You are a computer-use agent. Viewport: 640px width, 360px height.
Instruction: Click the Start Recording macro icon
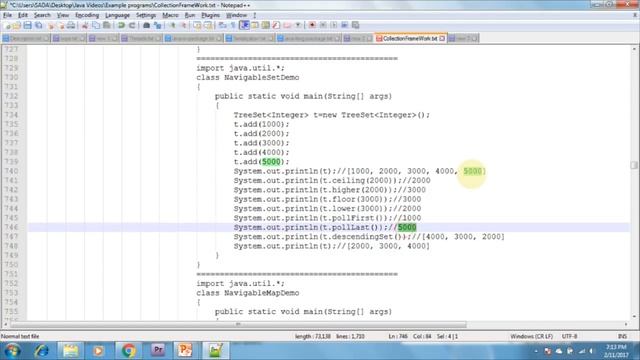click(x=312, y=25)
